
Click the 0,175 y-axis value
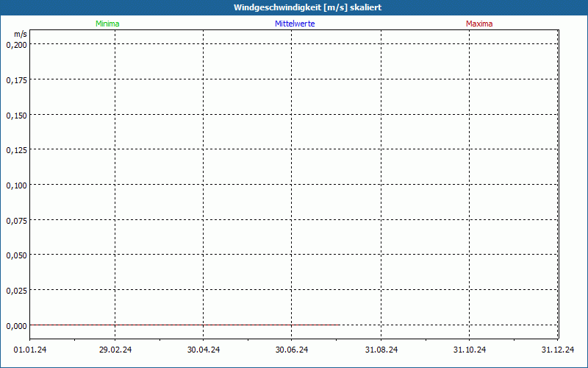pos(16,80)
